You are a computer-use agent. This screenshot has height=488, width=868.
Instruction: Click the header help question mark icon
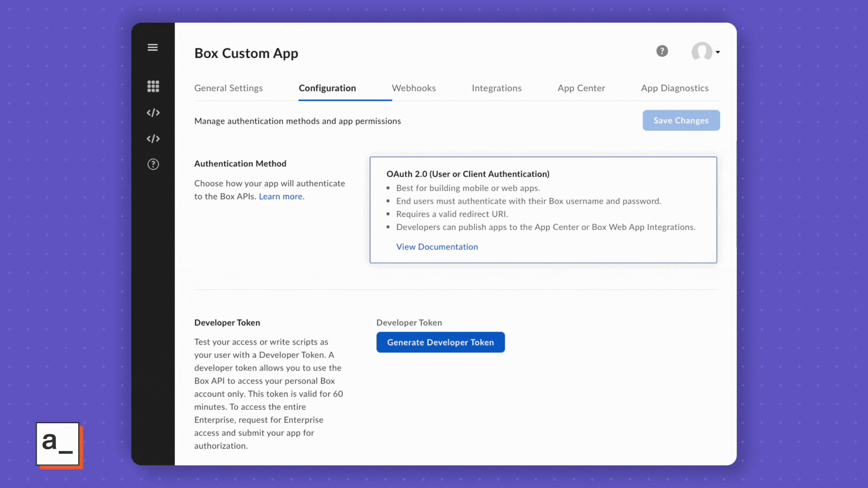pos(662,51)
